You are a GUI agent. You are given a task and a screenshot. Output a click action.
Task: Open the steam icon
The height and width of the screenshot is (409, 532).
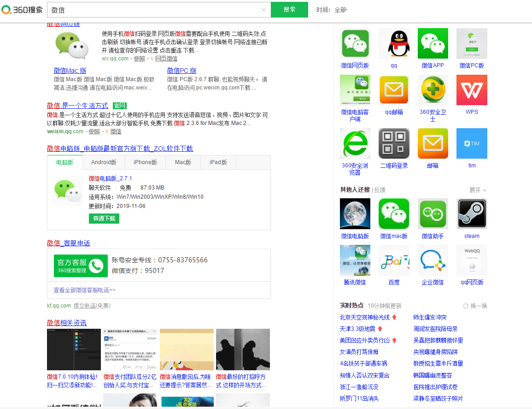(x=472, y=213)
